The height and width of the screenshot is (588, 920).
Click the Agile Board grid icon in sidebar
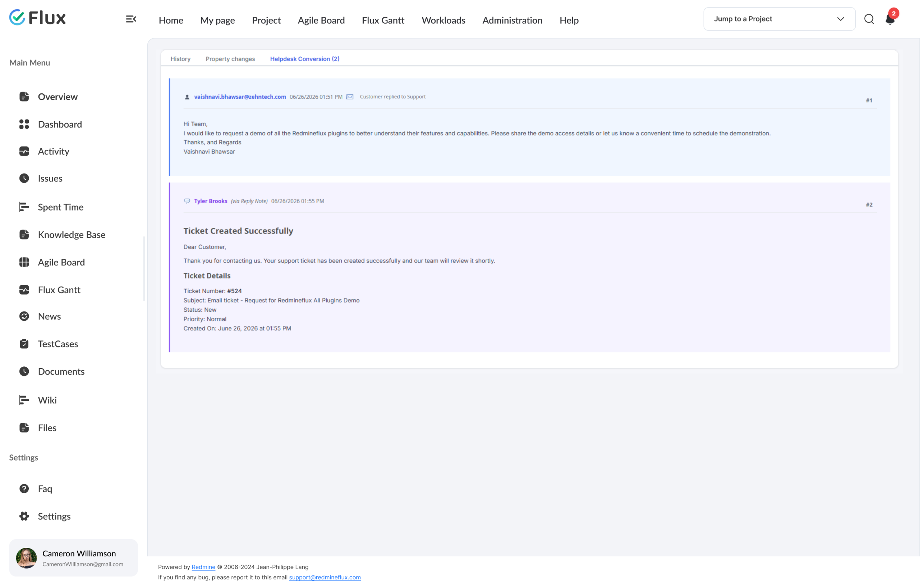[24, 262]
